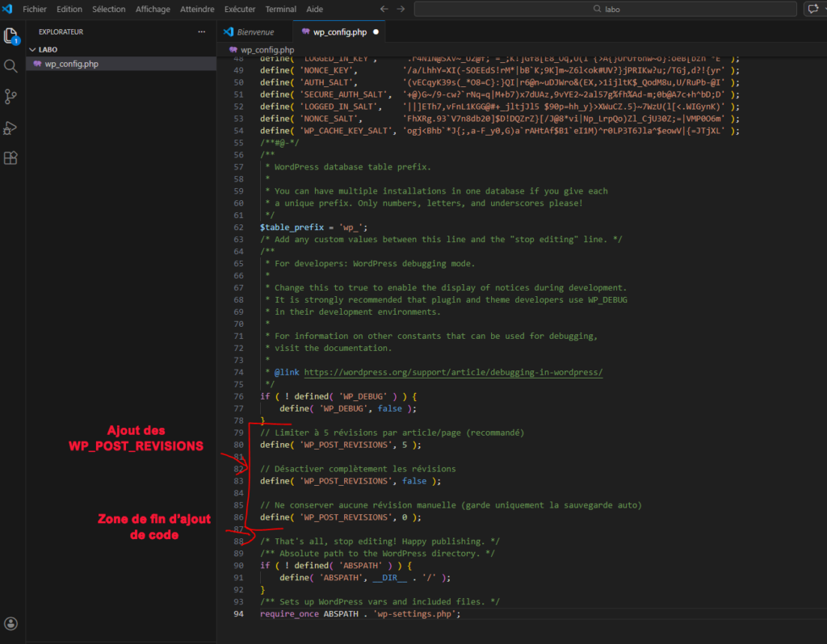This screenshot has height=644, width=827.
Task: Open Explorer's more actions (three dots)
Action: click(x=201, y=31)
